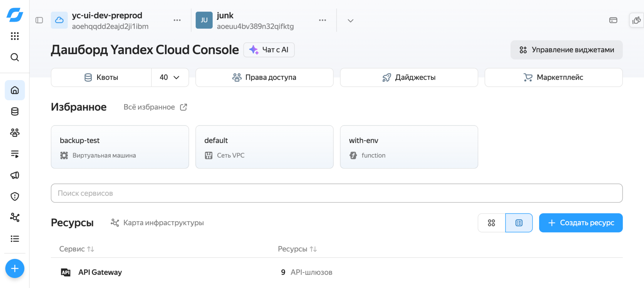644x288 pixels.
Task: Open the external link icon next to Всё избранное
Action: point(183,107)
